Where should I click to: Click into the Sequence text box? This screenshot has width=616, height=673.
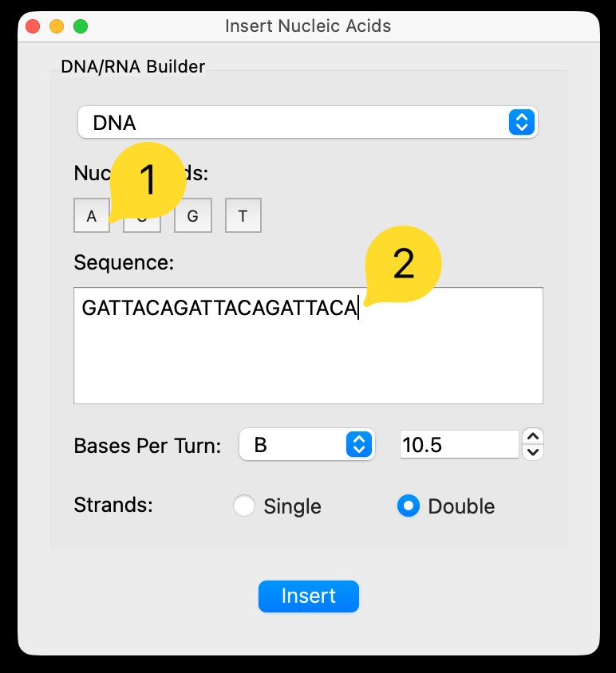(x=308, y=359)
